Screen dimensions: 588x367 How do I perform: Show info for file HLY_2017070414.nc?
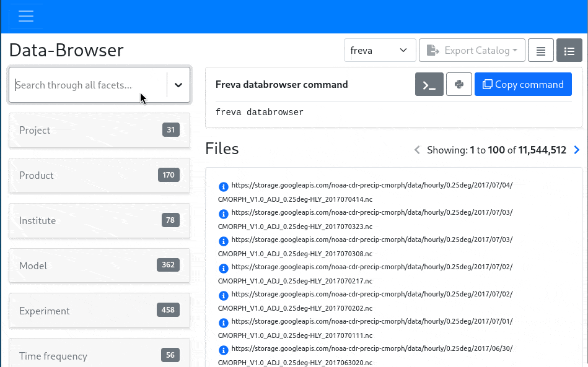click(x=224, y=186)
